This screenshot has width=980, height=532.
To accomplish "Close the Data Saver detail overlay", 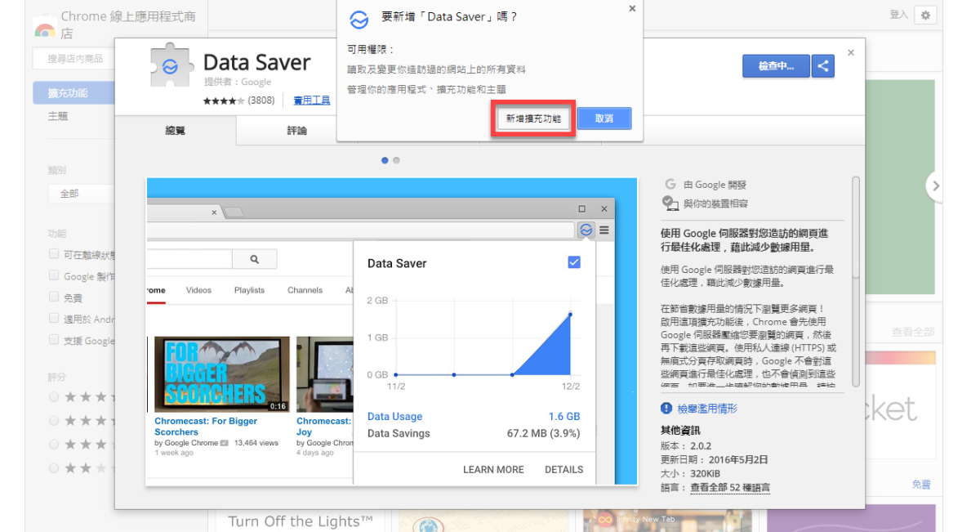I will (851, 52).
